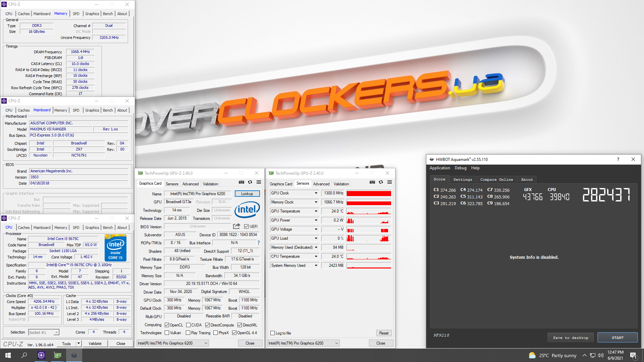Toggle the PhysX checkbox
This screenshot has width=644, height=362.
coord(216,333)
